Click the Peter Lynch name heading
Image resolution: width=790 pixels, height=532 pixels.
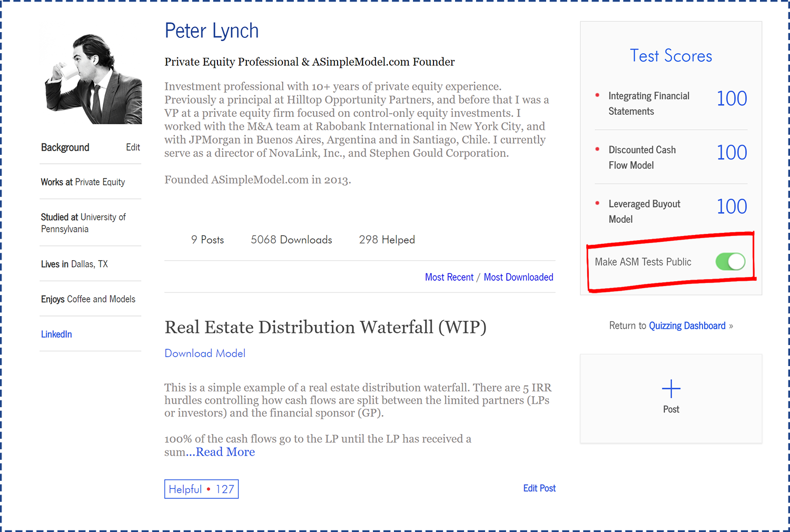pos(212,31)
